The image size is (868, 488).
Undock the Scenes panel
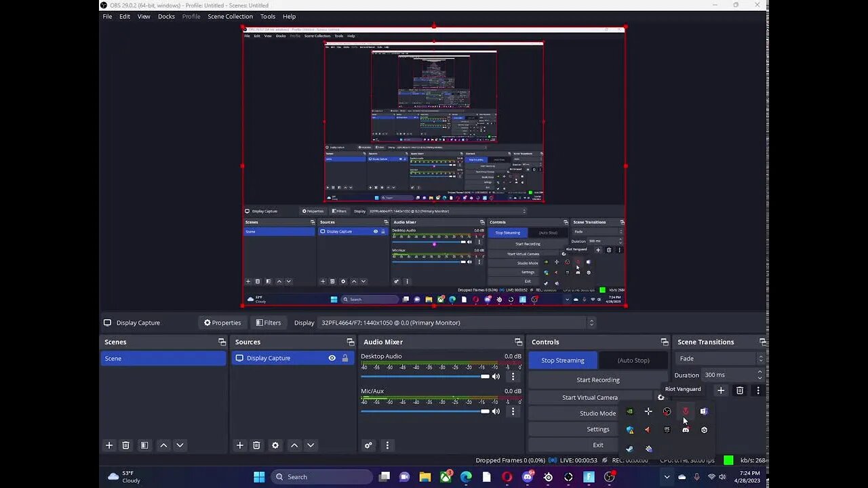coord(222,342)
